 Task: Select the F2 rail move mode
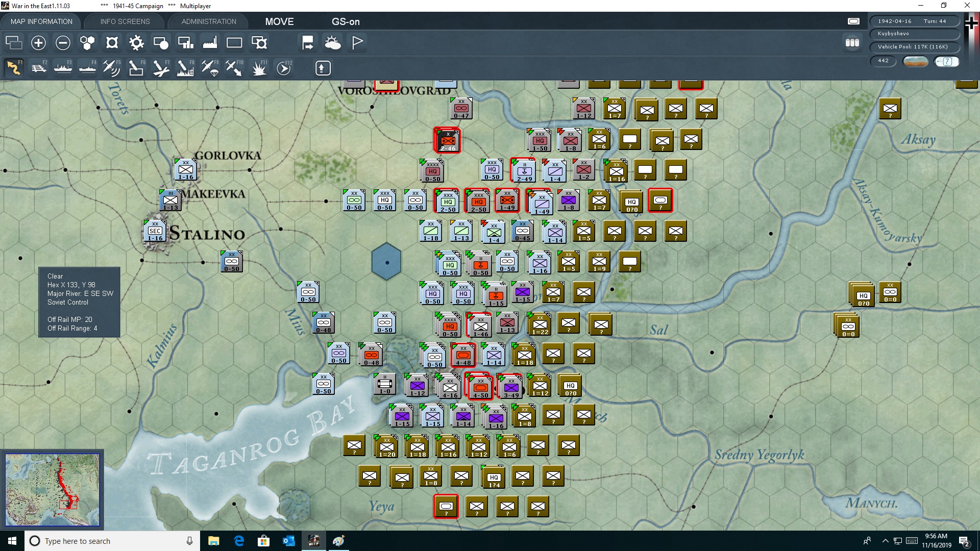[x=38, y=68]
